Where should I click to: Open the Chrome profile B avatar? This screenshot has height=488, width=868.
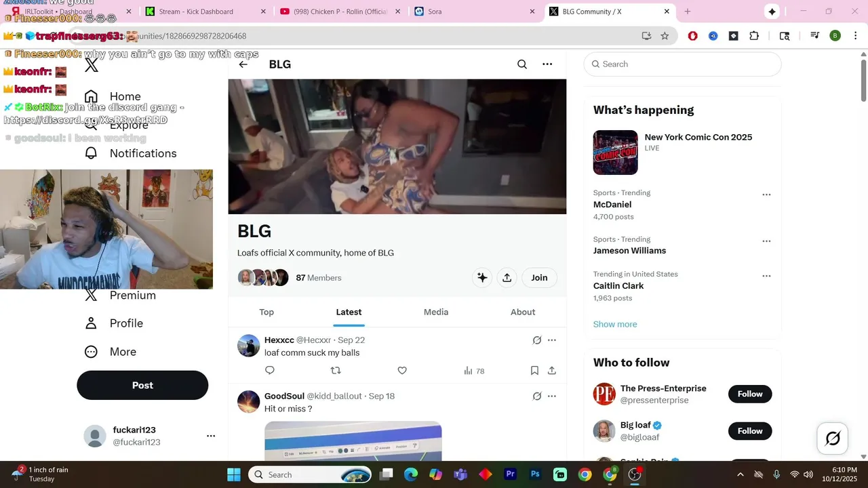pyautogui.click(x=835, y=36)
